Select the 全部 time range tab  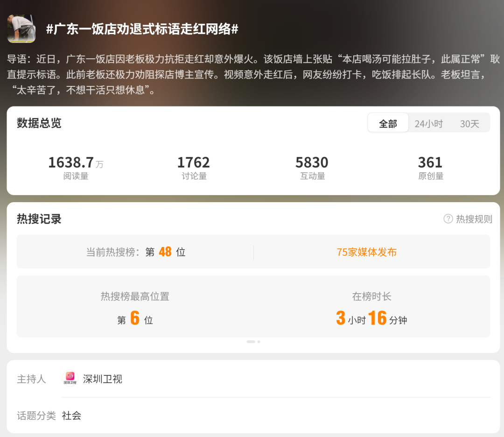[x=388, y=123]
